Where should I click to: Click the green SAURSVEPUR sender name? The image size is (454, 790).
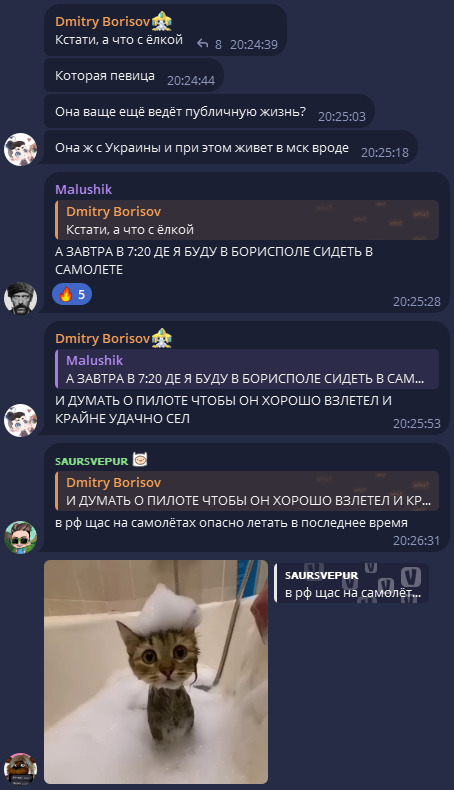tap(92, 461)
